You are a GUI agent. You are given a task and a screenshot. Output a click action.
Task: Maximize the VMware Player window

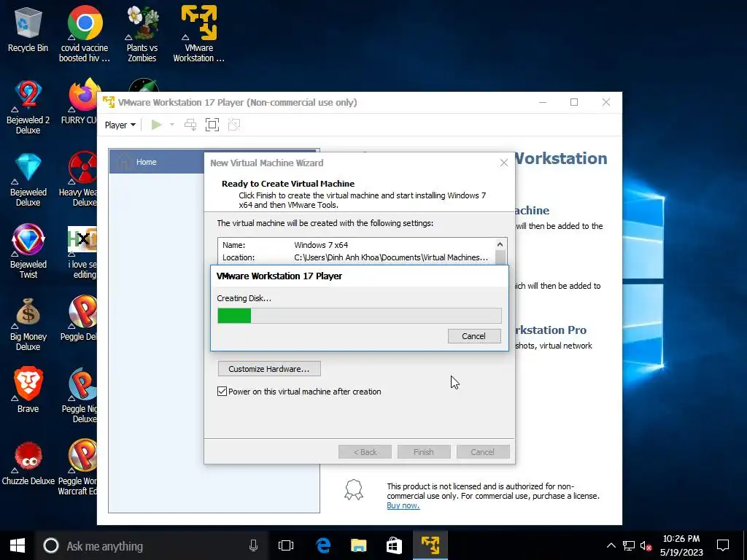(574, 102)
